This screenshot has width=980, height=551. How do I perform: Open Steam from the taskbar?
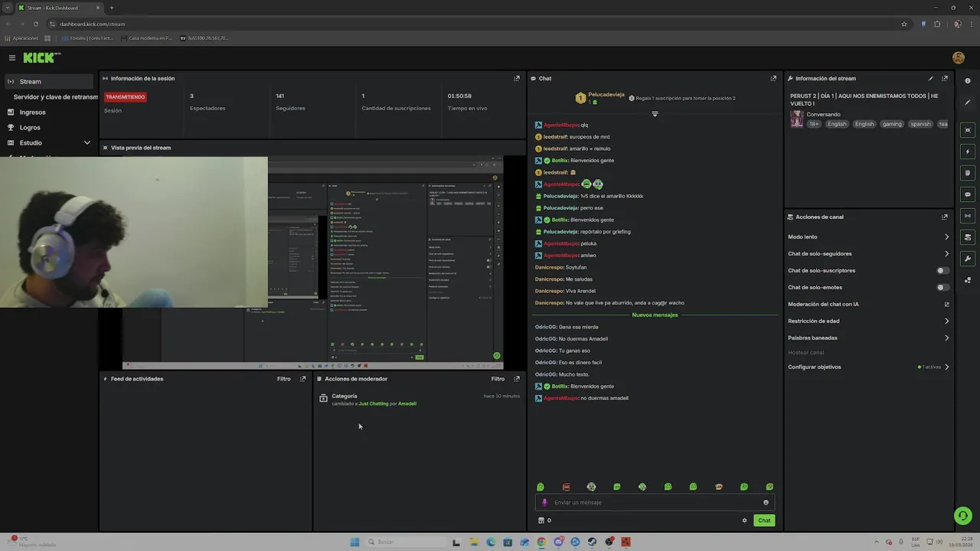point(592,542)
